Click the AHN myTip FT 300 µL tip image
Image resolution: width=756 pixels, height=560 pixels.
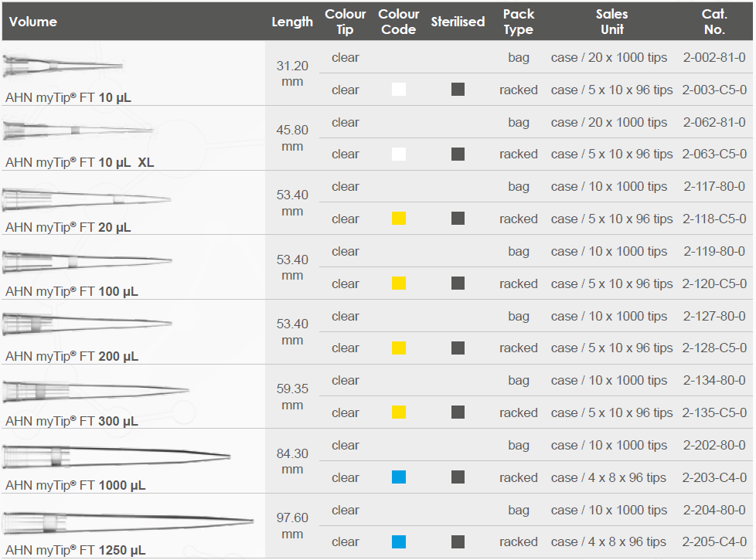(x=96, y=391)
